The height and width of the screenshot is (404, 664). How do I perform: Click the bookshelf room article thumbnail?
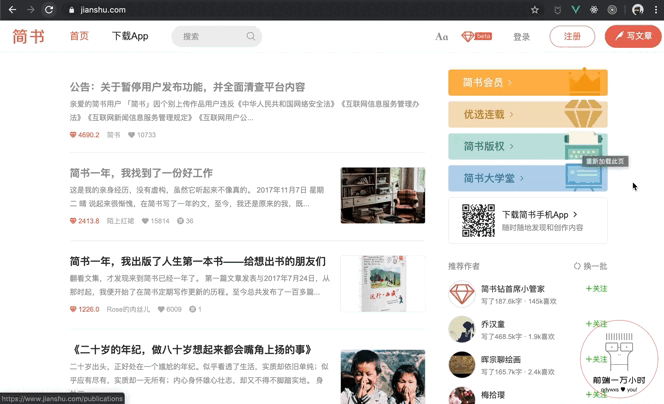click(383, 195)
